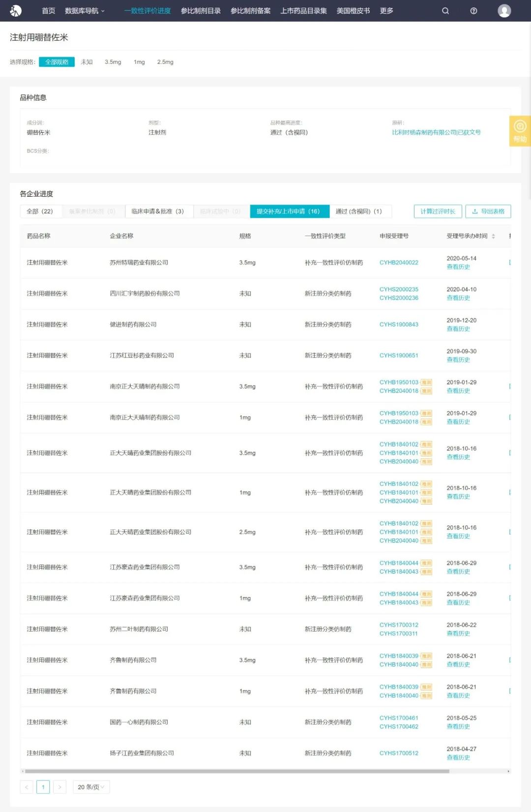This screenshot has width=531, height=812.
Task: Click the 企业名称 column header
Action: pos(121,236)
